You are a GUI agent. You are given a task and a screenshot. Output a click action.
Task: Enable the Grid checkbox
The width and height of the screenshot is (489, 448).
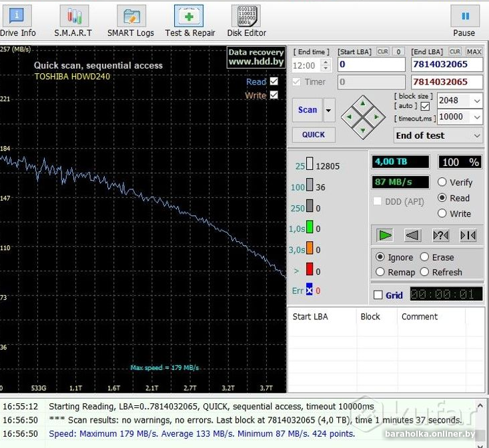click(378, 295)
